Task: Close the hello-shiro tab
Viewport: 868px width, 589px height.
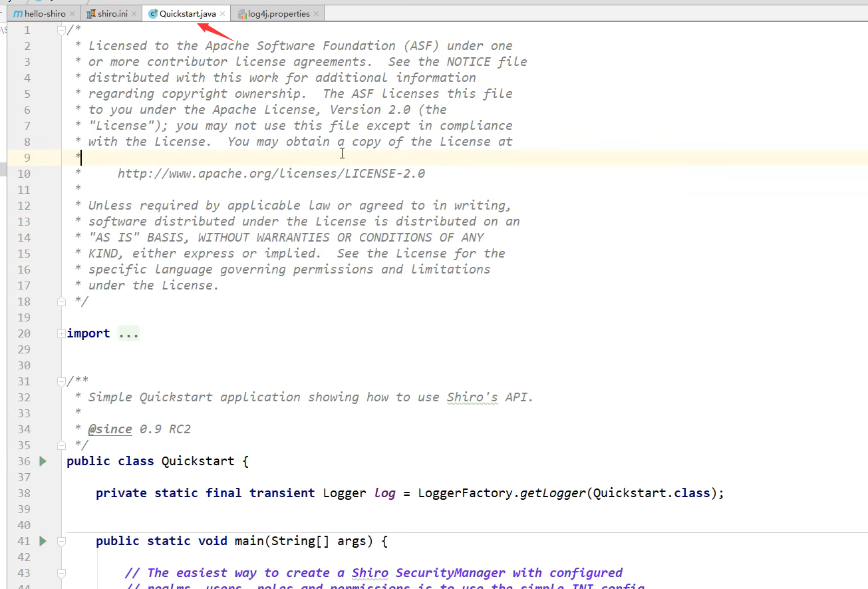Action: click(x=72, y=14)
